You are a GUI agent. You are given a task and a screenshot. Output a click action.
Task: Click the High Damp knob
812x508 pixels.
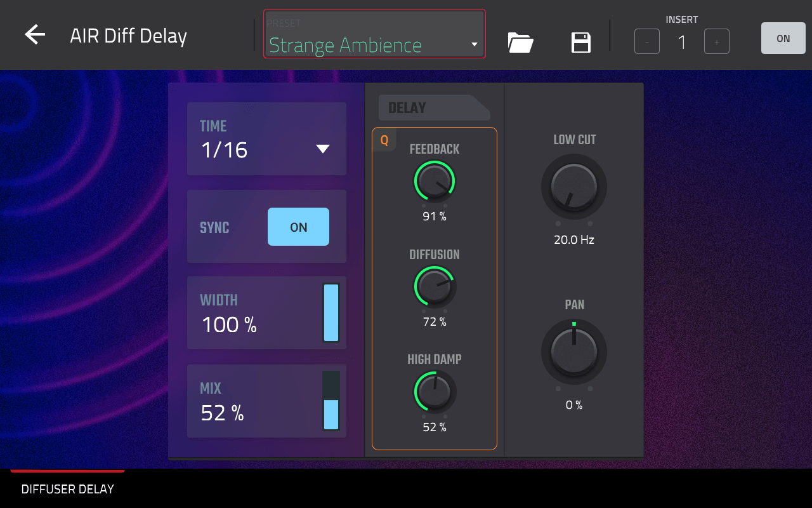[435, 392]
